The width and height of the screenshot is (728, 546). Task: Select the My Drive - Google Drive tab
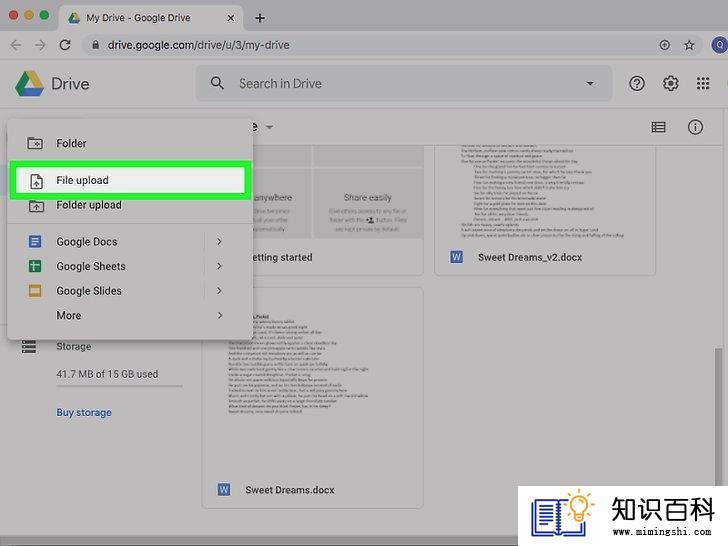coord(151,18)
